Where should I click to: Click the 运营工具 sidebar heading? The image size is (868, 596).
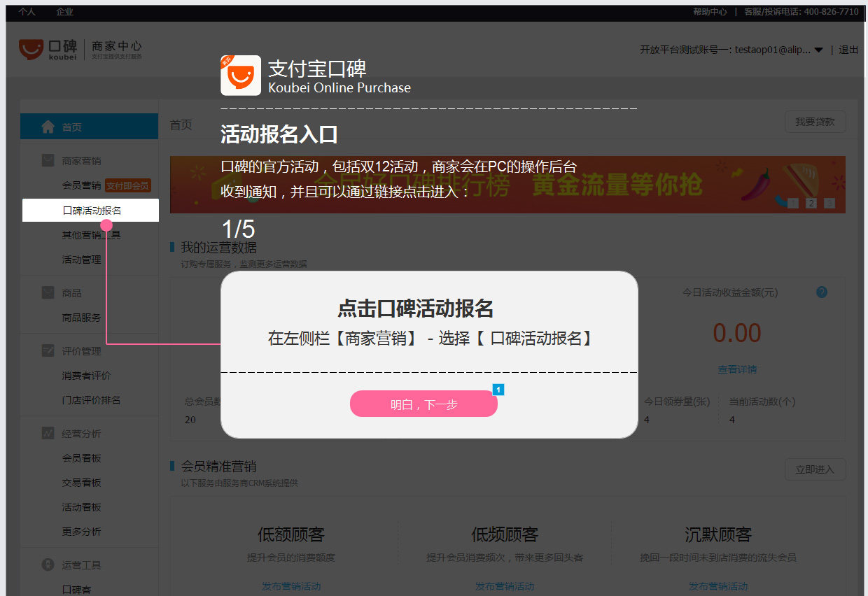[81, 565]
